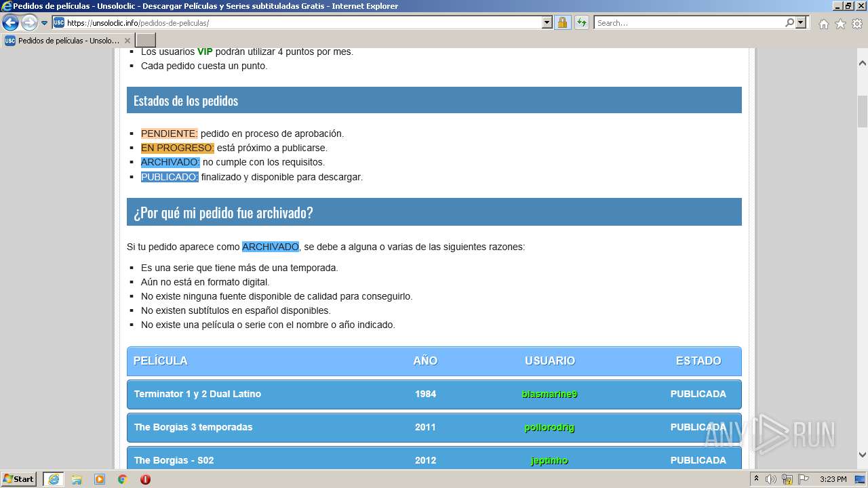Click the year 1984 cell
868x488 pixels.
[426, 394]
